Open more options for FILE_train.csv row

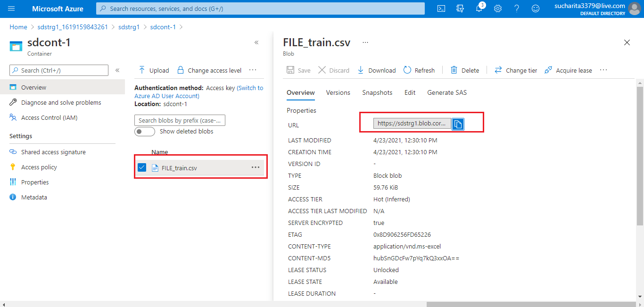256,167
